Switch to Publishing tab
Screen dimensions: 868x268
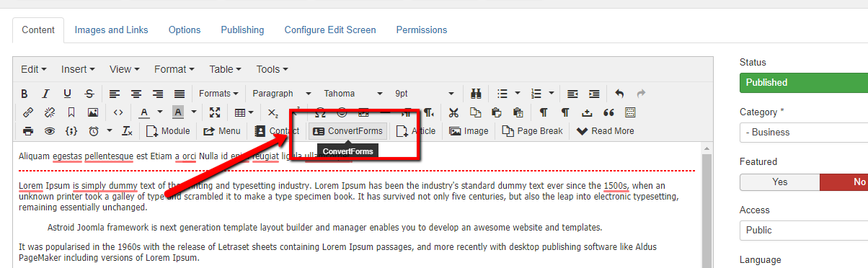click(x=242, y=30)
